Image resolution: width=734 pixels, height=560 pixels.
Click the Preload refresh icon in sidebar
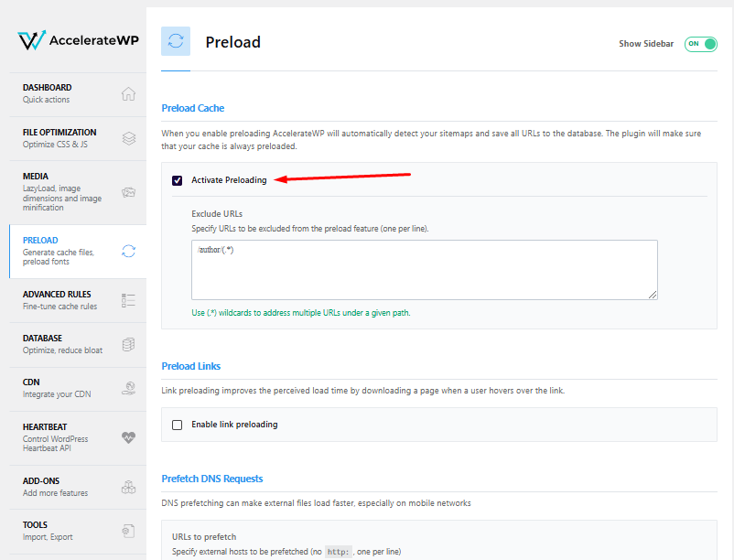click(x=129, y=252)
